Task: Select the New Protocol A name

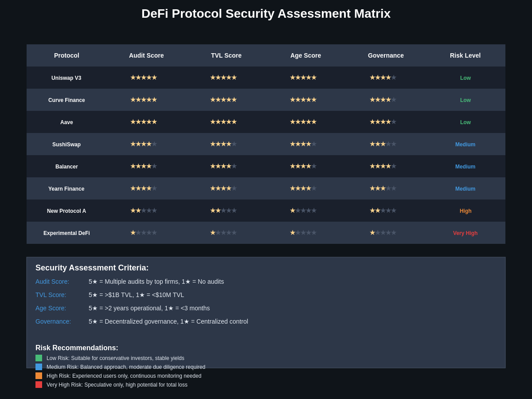Action: (66, 211)
